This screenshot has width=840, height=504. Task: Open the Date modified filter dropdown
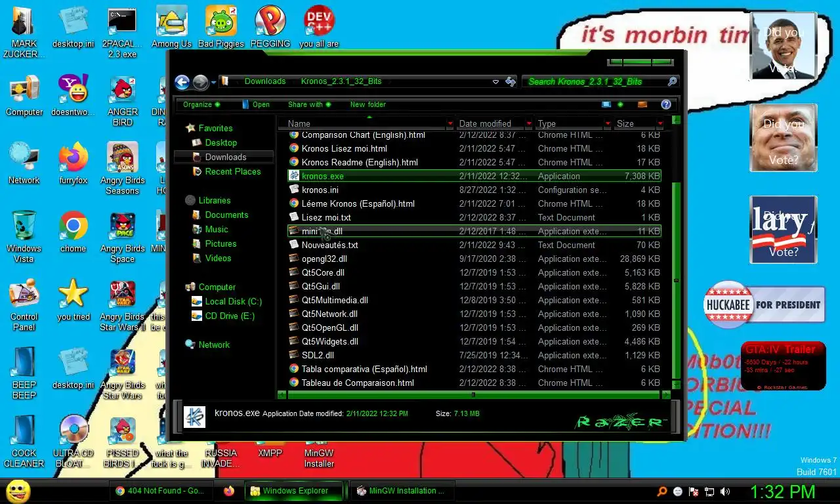point(529,123)
